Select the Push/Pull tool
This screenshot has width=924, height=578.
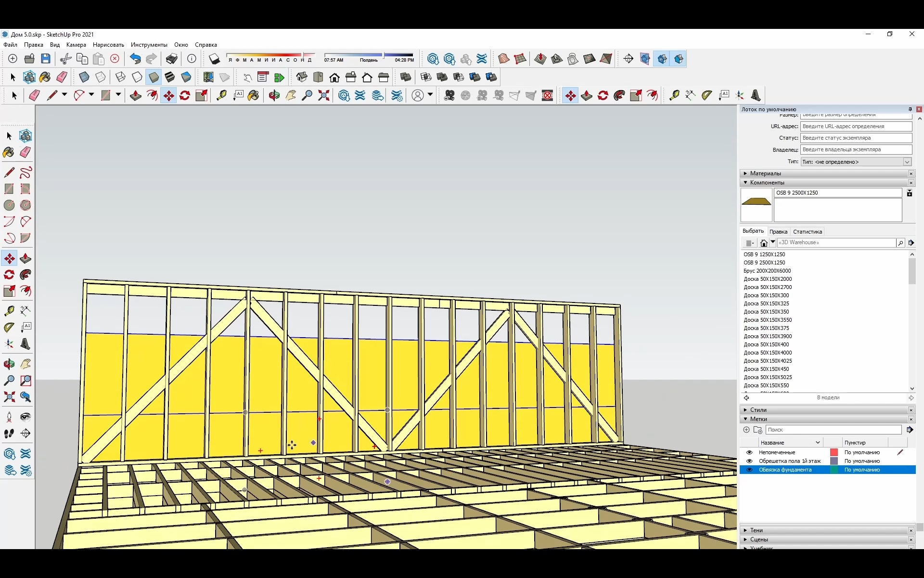click(135, 95)
